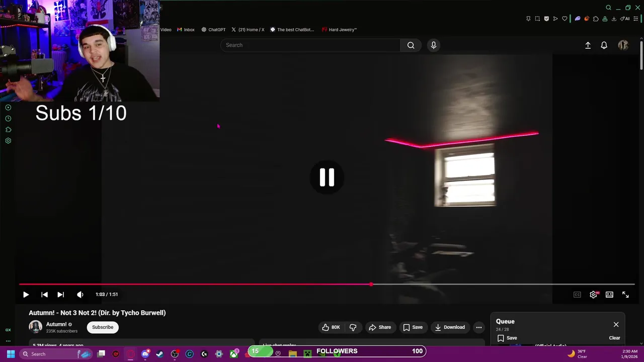Open the Home / X bookmark
Screen dimensions: 644x362
248,30
